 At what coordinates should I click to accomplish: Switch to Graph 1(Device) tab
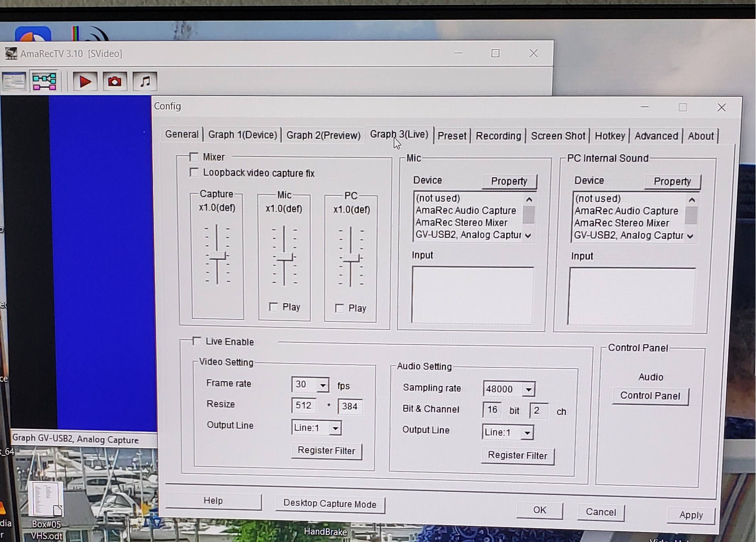click(x=242, y=135)
